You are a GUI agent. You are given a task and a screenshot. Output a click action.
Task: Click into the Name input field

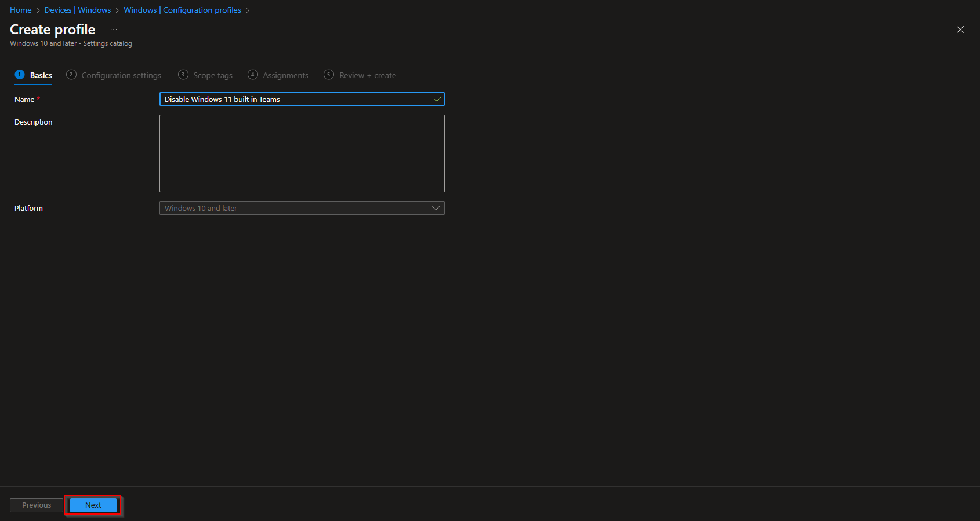click(x=302, y=99)
